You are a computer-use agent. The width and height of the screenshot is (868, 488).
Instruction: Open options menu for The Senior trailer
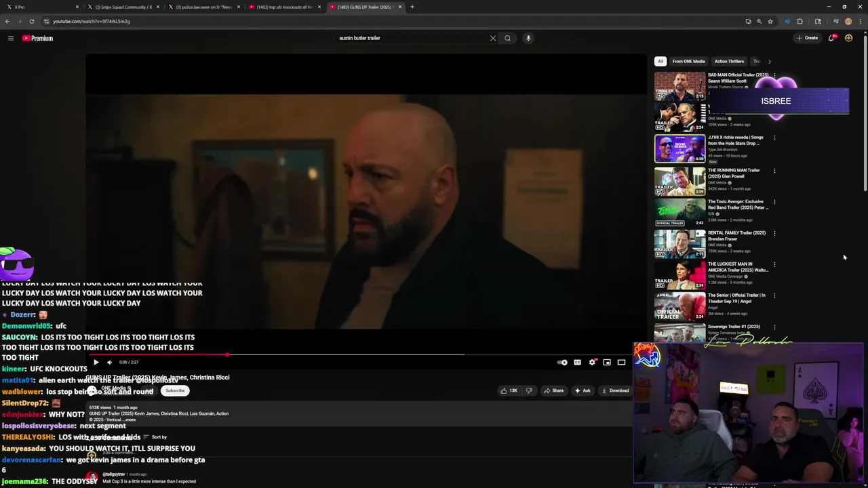774,296
